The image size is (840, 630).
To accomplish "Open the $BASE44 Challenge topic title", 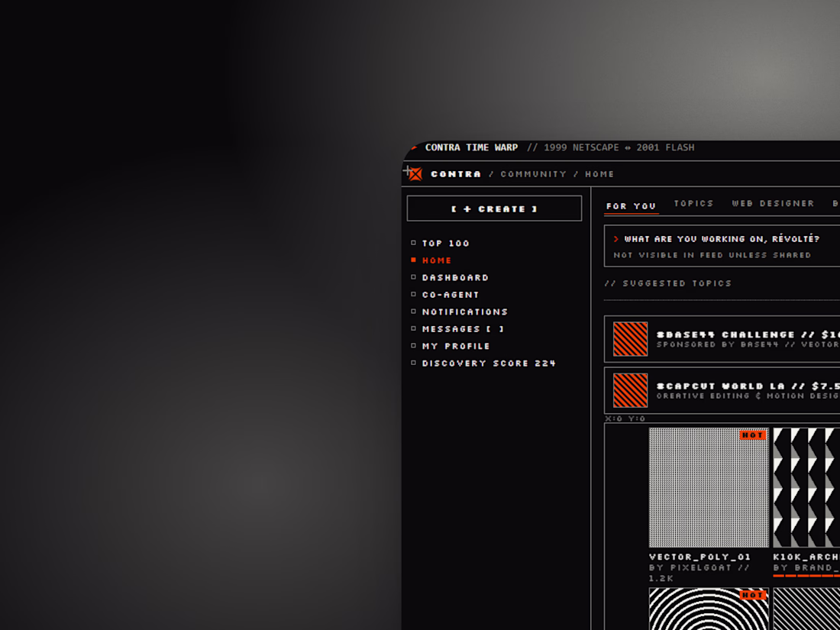I will click(x=748, y=334).
